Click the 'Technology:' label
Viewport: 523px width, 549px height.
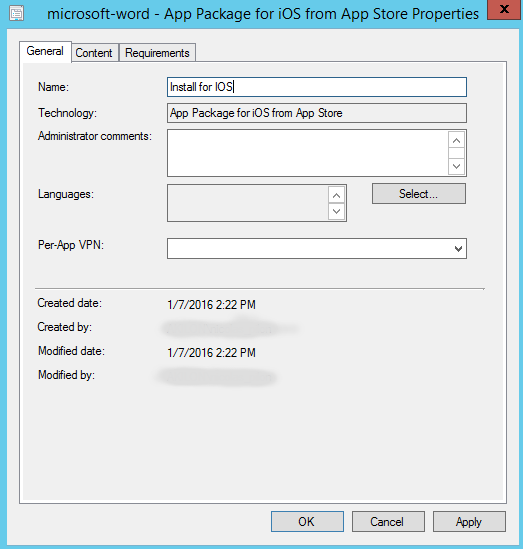tap(67, 113)
